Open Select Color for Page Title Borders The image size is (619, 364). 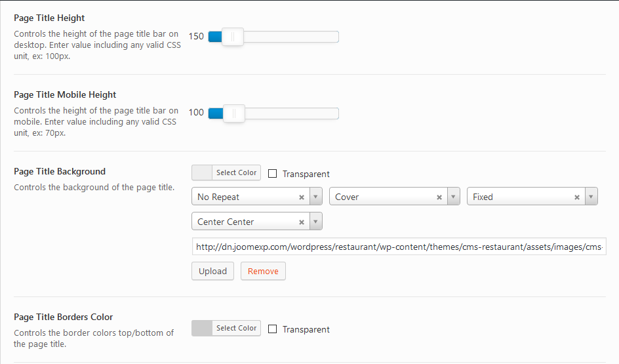(236, 328)
